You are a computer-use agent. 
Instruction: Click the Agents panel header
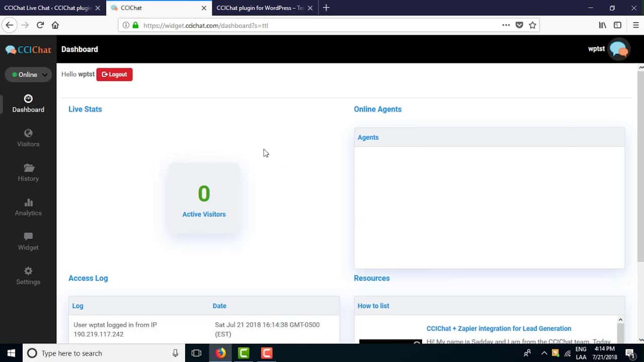tap(489, 137)
